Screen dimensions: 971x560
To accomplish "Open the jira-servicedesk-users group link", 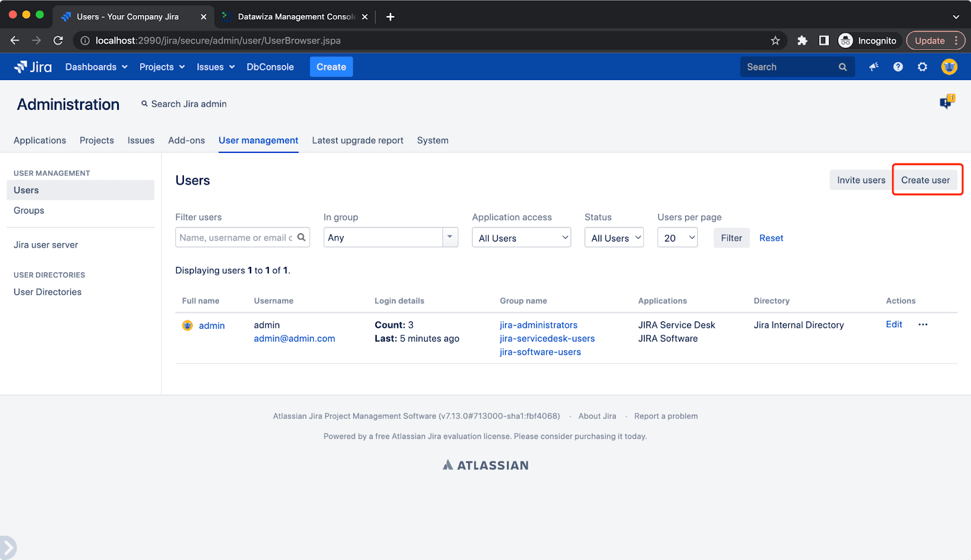I will pos(547,339).
